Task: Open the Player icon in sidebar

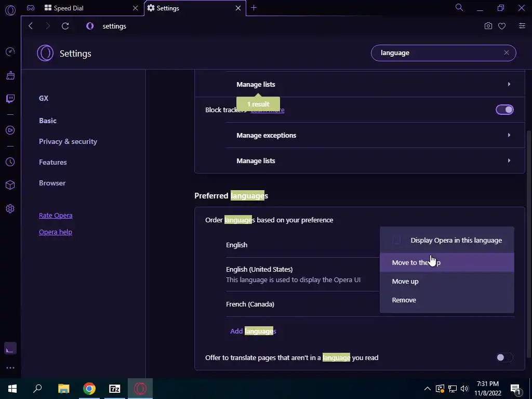Action: [10, 130]
